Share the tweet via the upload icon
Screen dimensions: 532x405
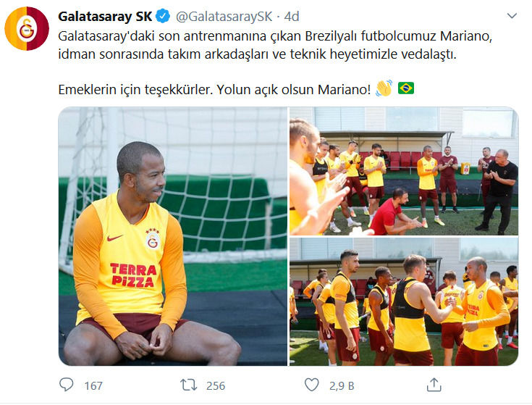(434, 385)
